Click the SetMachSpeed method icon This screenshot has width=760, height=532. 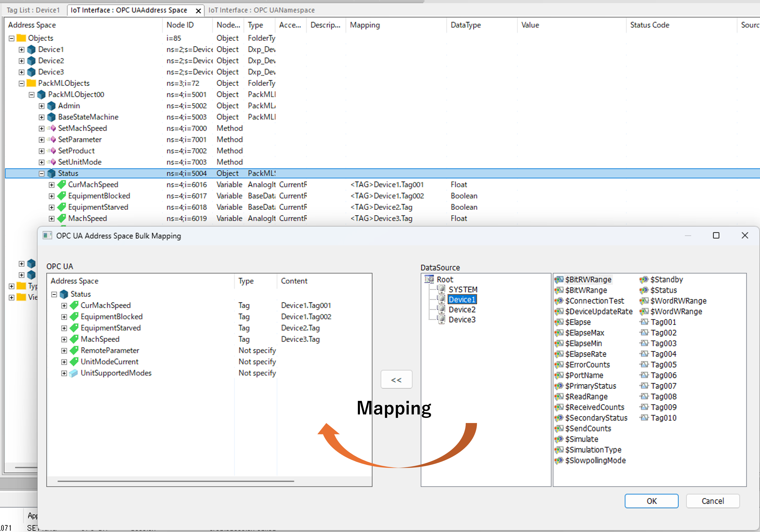52,128
